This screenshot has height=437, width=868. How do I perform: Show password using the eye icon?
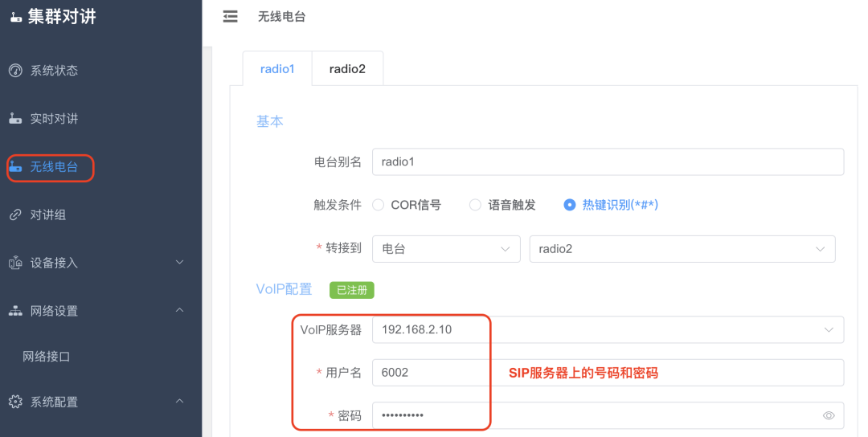tap(828, 415)
